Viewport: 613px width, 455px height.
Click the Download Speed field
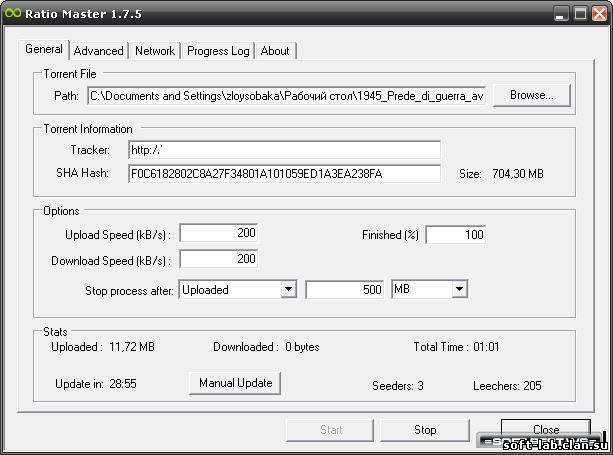(x=219, y=259)
